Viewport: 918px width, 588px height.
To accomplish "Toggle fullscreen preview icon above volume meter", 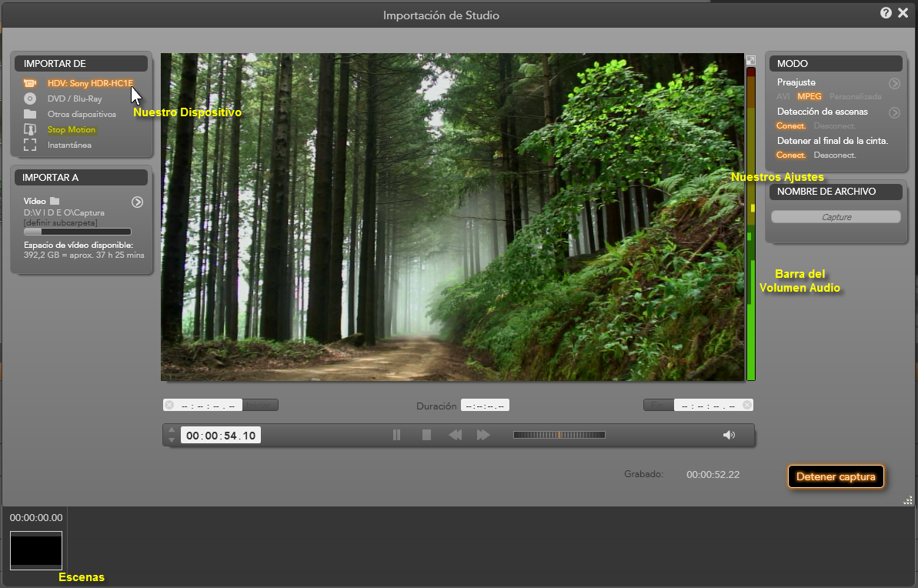I will [x=751, y=60].
